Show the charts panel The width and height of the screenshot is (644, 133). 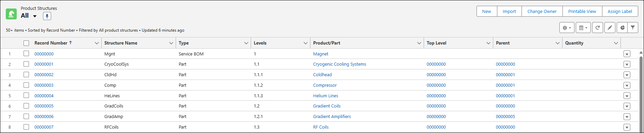click(622, 28)
